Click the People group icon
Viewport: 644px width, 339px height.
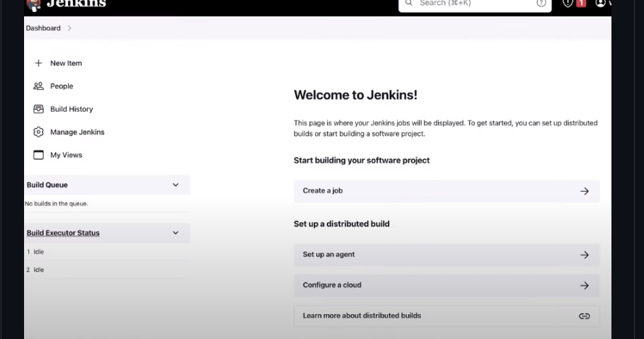[x=38, y=86]
